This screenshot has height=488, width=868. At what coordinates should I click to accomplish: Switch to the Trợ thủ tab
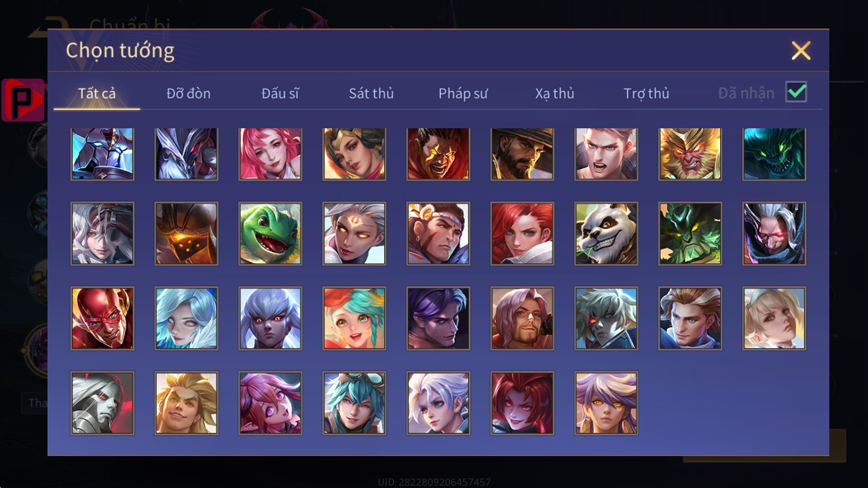pyautogui.click(x=646, y=94)
